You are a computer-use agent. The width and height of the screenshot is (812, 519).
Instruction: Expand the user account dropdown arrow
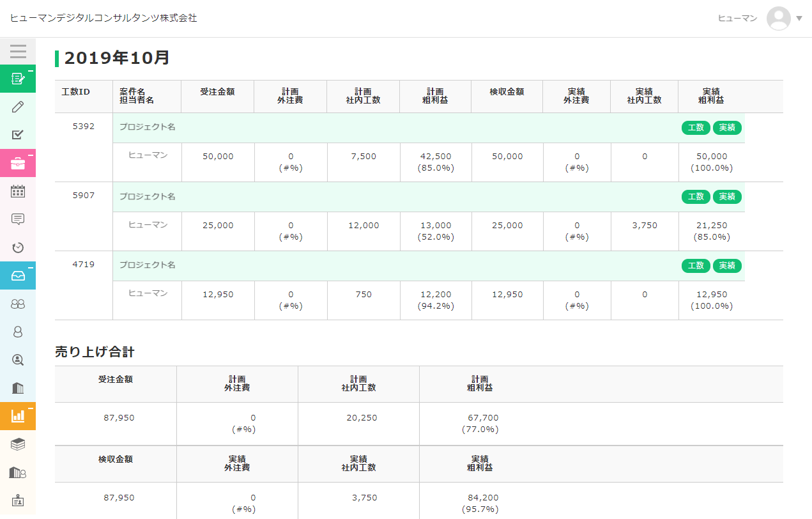[x=799, y=19]
